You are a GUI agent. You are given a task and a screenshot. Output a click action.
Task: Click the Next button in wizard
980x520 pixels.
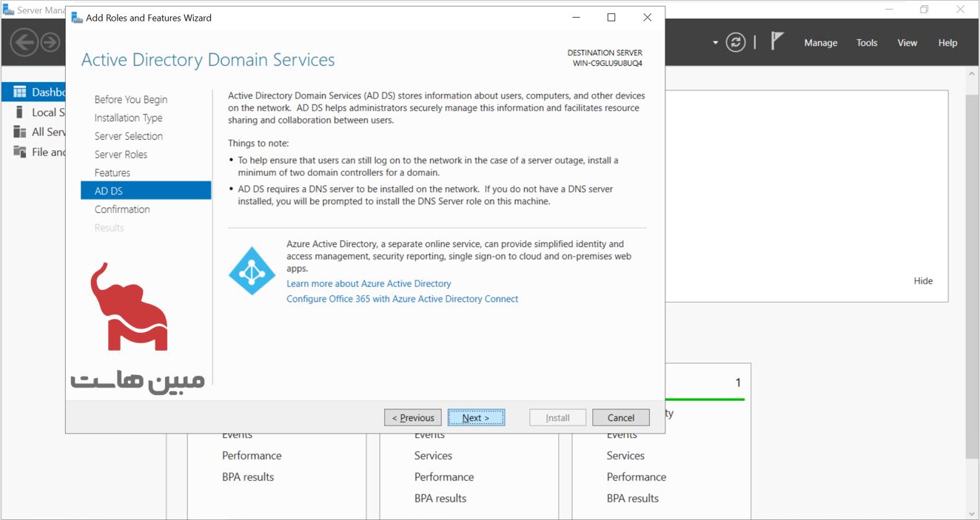click(476, 418)
